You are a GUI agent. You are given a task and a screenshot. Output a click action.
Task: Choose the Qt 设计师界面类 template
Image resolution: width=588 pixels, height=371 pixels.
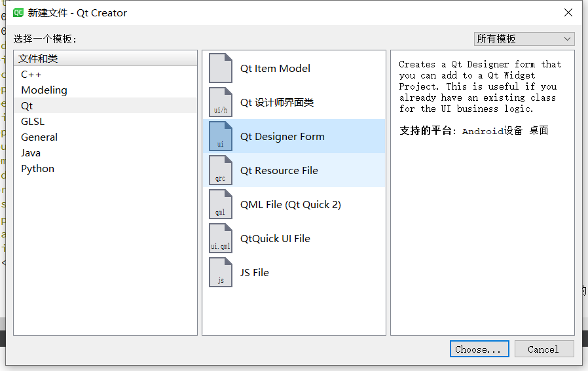click(x=294, y=102)
